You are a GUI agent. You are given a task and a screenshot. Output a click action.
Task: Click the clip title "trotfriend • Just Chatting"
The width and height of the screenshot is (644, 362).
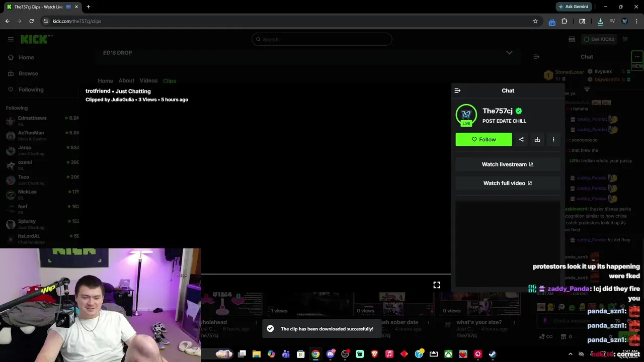pyautogui.click(x=118, y=91)
